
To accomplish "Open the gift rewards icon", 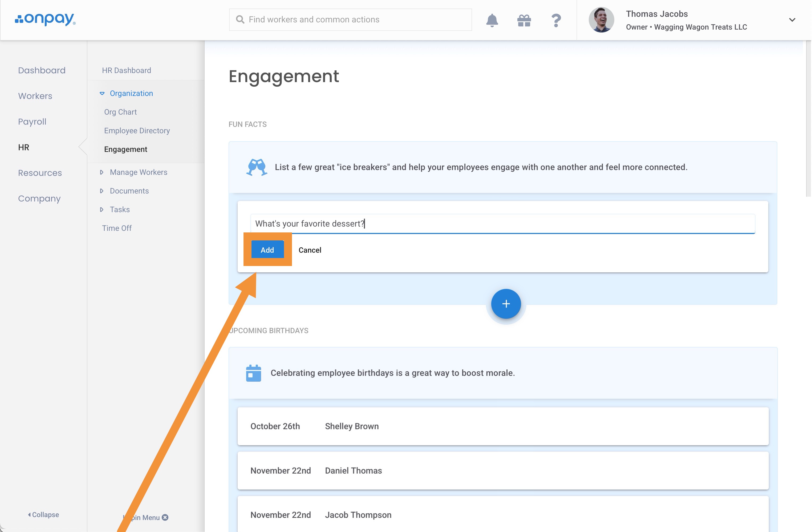I will pos(524,20).
